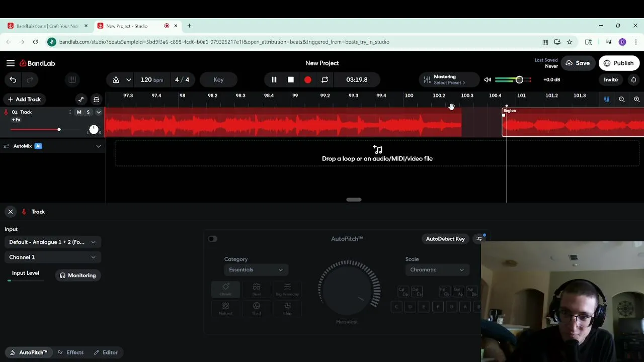The height and width of the screenshot is (362, 644).
Task: Pause playback
Action: 274,79
